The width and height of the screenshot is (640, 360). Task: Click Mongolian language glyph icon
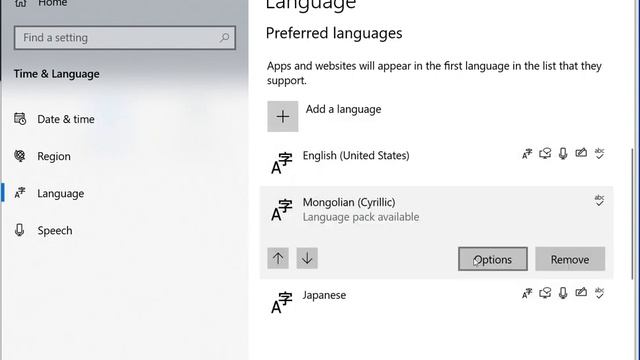pos(282,210)
